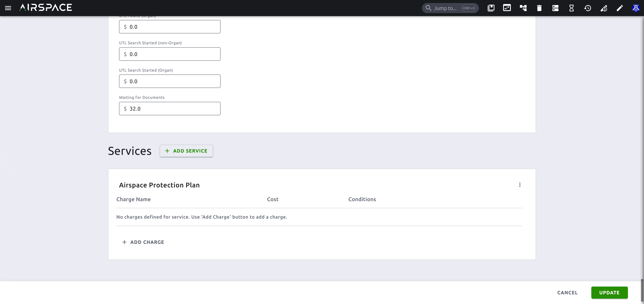Edit the UTL Search Started (non-Organ) field
Image resolution: width=644 pixels, height=304 pixels.
click(x=170, y=54)
